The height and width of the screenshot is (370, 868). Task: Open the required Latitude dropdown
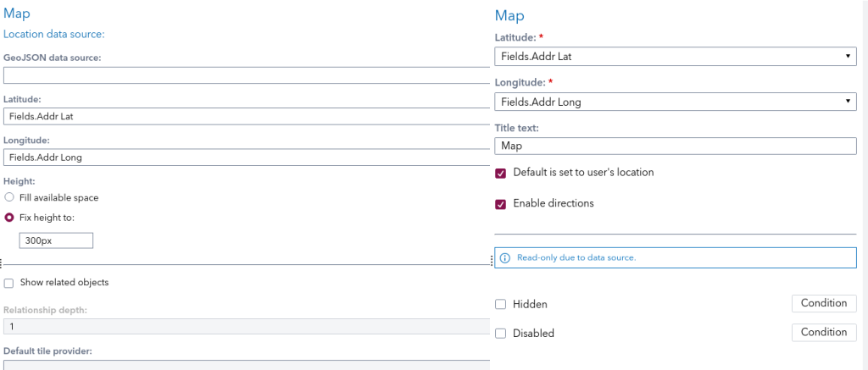675,57
